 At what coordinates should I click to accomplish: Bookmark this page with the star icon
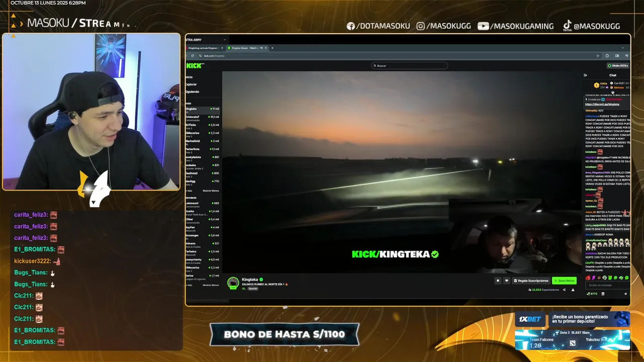598,56
